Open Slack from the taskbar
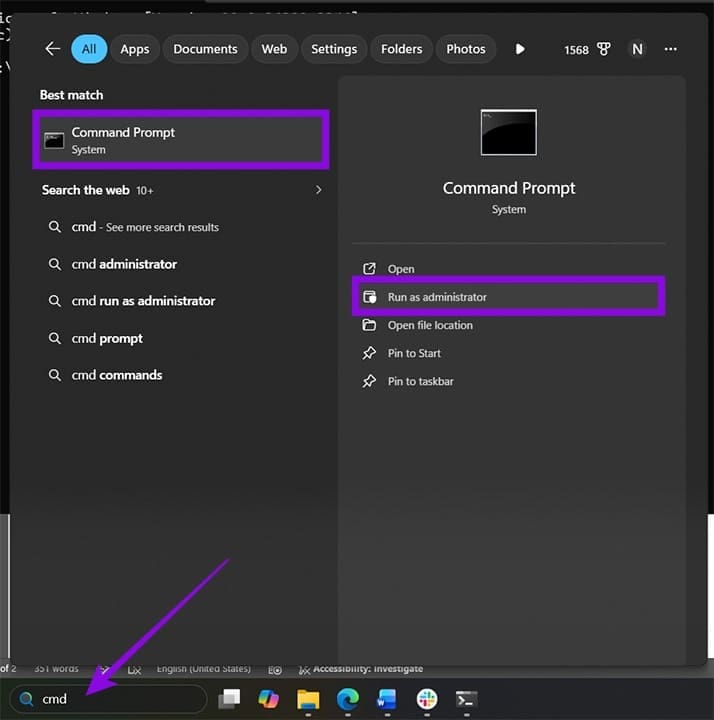This screenshot has height=720, width=714. tap(427, 699)
